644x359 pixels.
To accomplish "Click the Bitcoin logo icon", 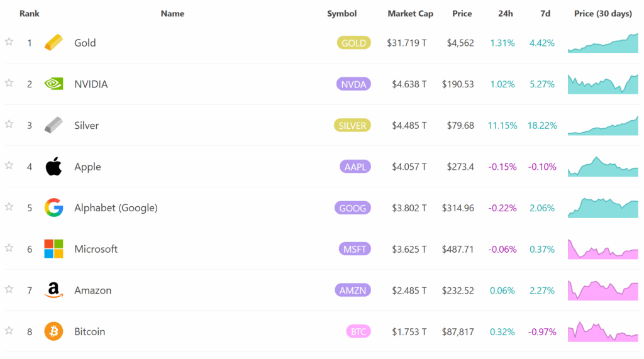I will point(53,331).
